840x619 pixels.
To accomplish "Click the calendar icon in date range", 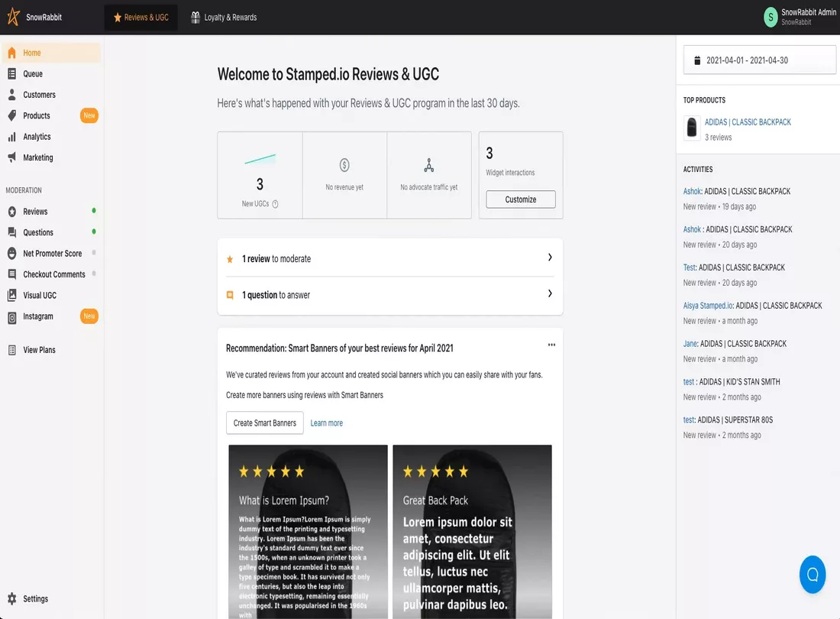I will [697, 60].
